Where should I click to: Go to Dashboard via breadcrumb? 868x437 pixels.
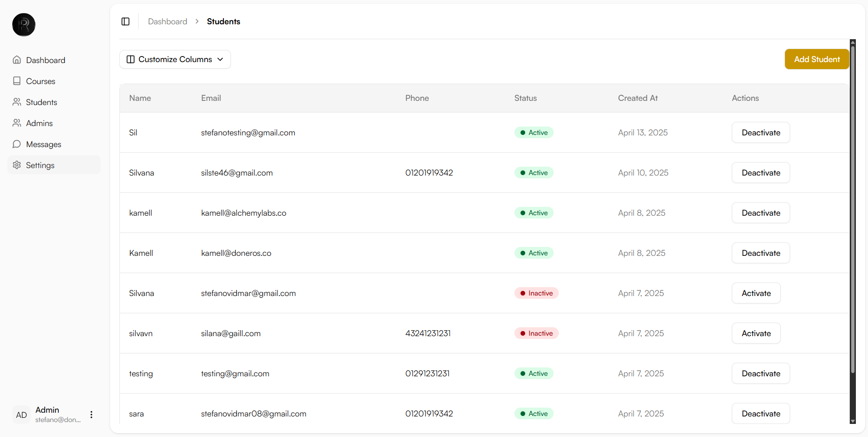167,21
